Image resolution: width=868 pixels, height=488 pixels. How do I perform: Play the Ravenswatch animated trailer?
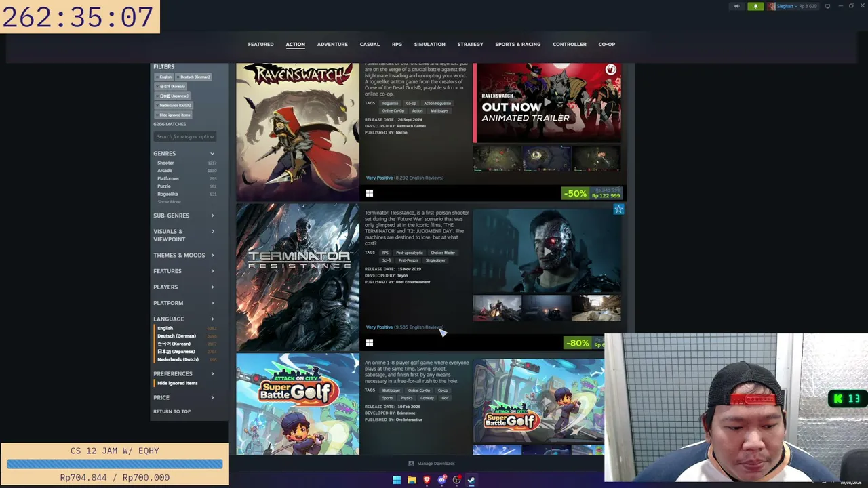coord(547,103)
